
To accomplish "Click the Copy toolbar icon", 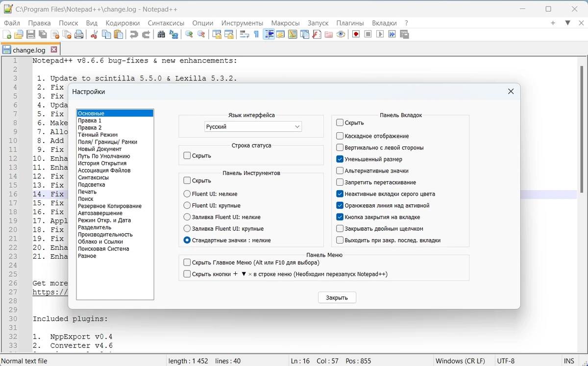I will coord(106,34).
